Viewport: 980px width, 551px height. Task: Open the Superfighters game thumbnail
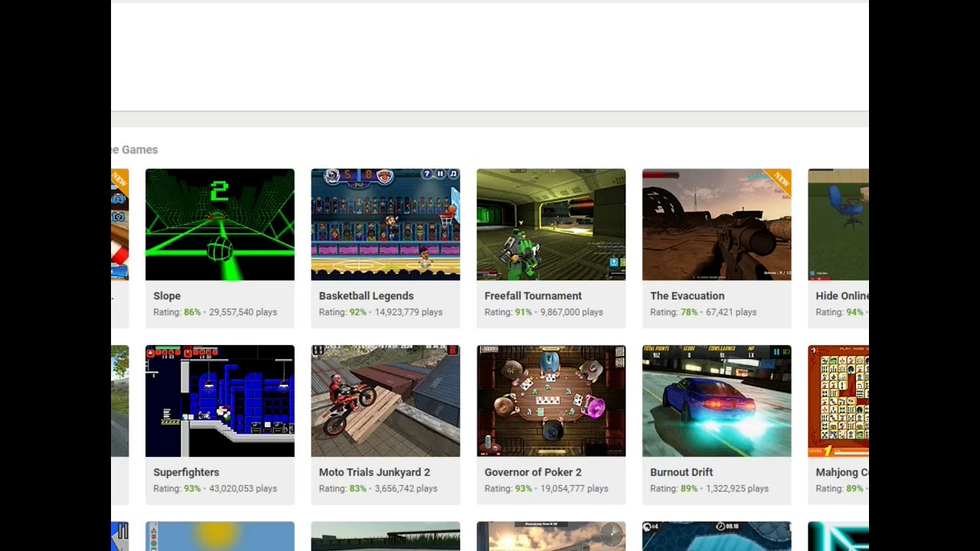[220, 401]
